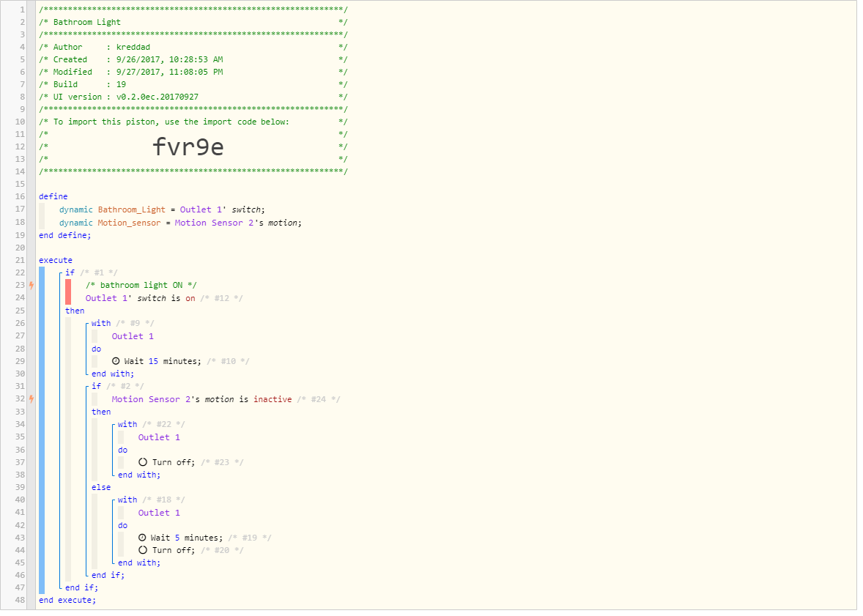The width and height of the screenshot is (863, 616).
Task: Click Outlet 1 in the define block
Action: (x=201, y=209)
